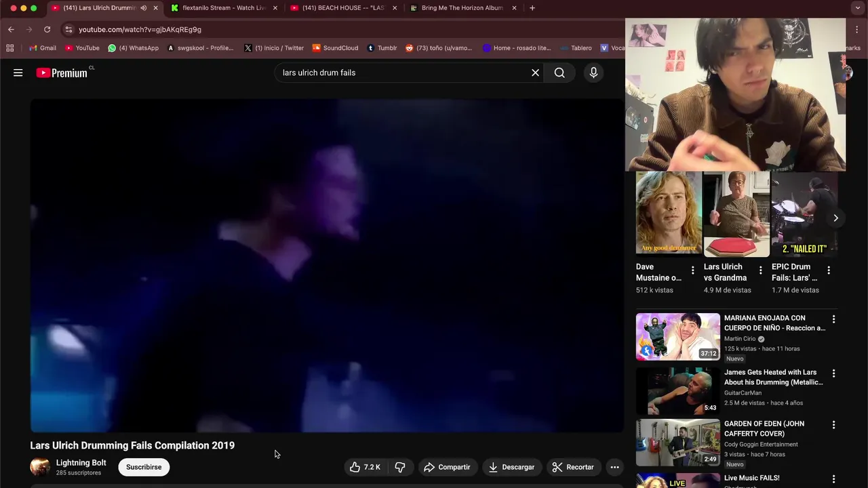Open options for Live Music FAILS video

click(x=833, y=479)
